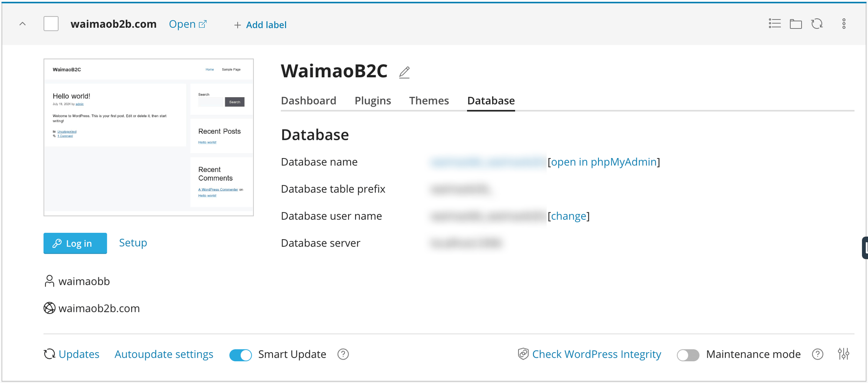868x383 pixels.
Task: Switch to the Themes tab
Action: click(x=429, y=101)
